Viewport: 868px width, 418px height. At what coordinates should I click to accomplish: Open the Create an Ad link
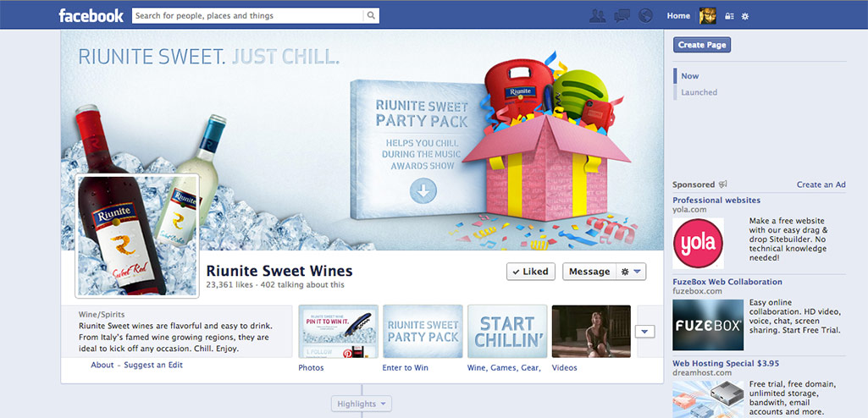[821, 184]
